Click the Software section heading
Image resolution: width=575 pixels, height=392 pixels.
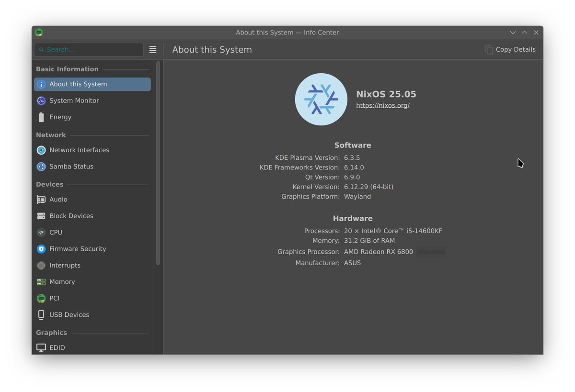coord(353,146)
